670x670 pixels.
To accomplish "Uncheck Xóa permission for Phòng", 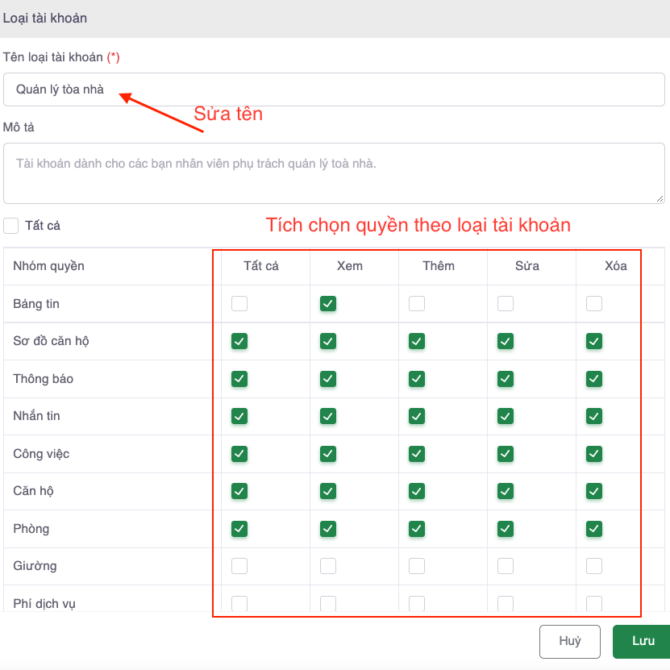I will coord(594,528).
